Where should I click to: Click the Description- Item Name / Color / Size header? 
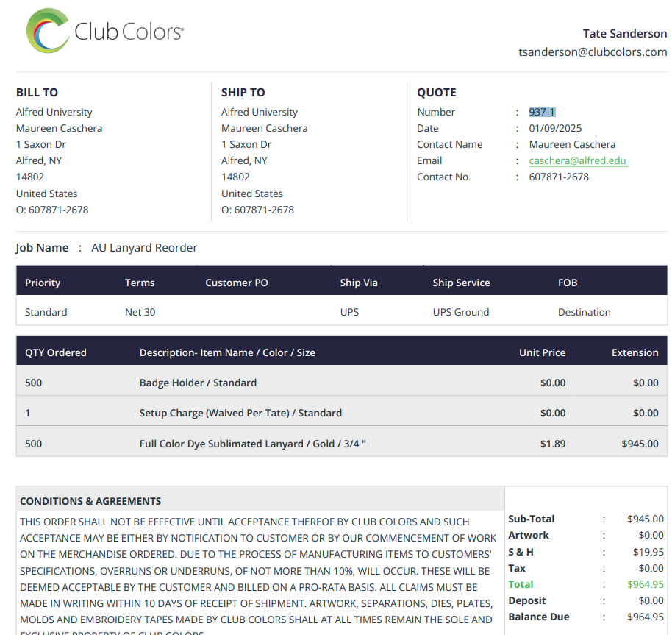[227, 352]
